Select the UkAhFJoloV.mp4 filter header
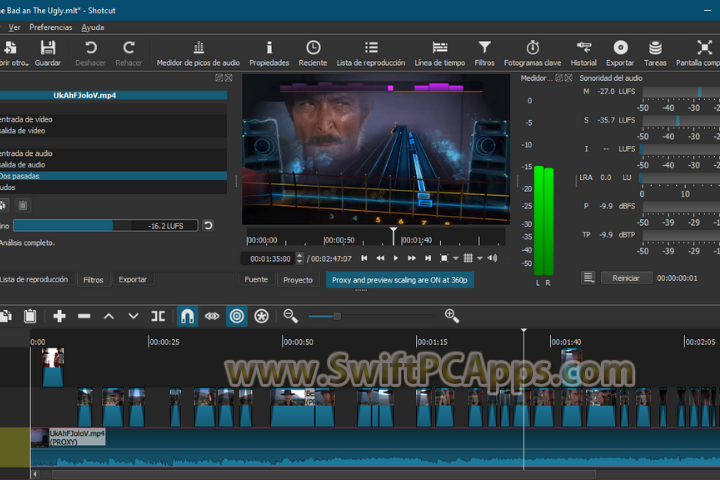This screenshot has width=720, height=480. pos(113,95)
